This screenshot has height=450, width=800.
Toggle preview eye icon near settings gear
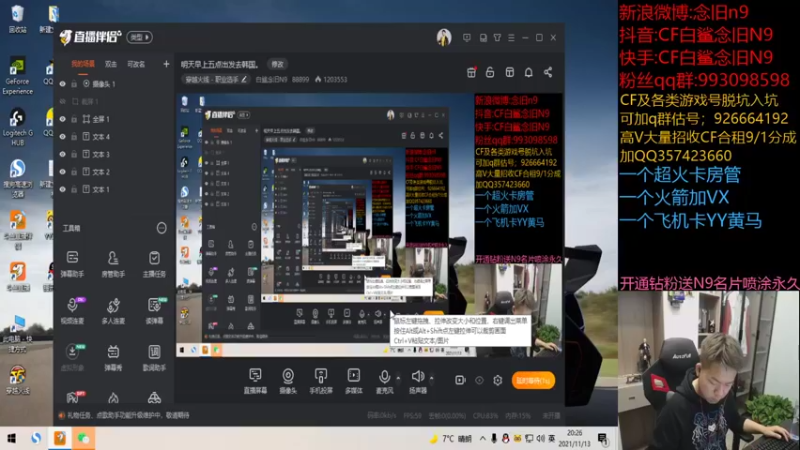click(x=479, y=380)
